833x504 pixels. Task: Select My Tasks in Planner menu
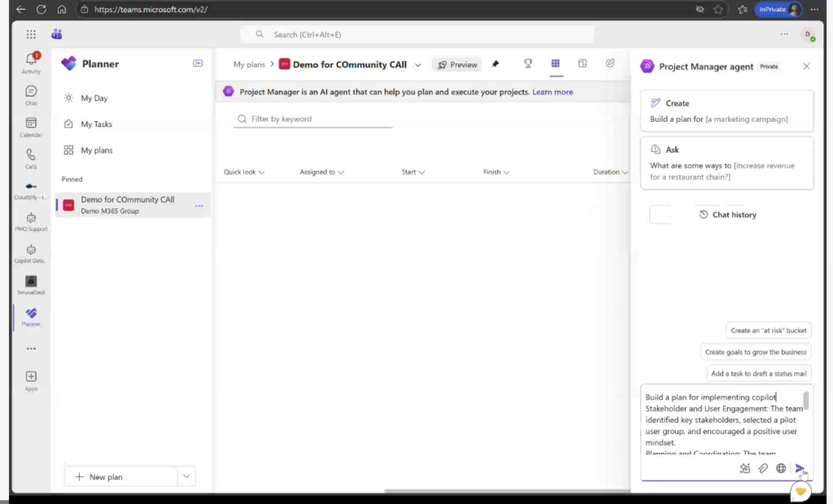[x=96, y=124]
